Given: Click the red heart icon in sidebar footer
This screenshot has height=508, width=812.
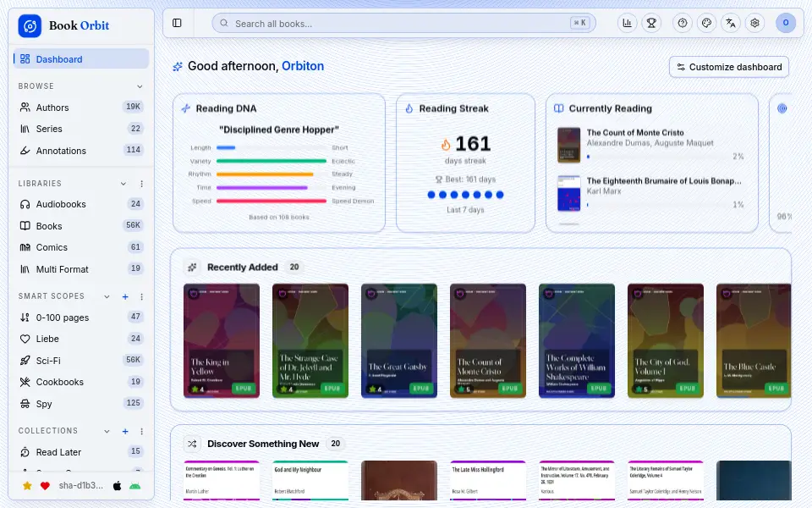Looking at the screenshot, I should [x=45, y=486].
